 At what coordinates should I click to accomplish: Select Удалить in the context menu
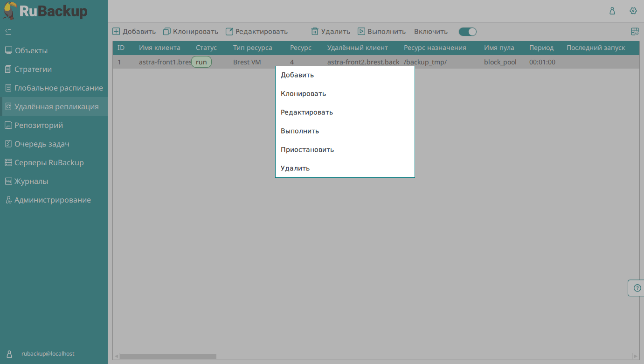tap(295, 168)
